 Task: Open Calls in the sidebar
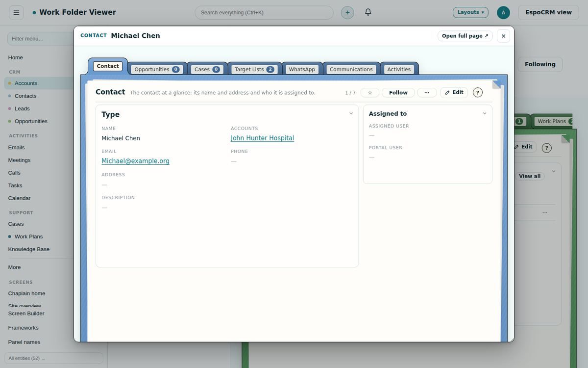[14, 173]
